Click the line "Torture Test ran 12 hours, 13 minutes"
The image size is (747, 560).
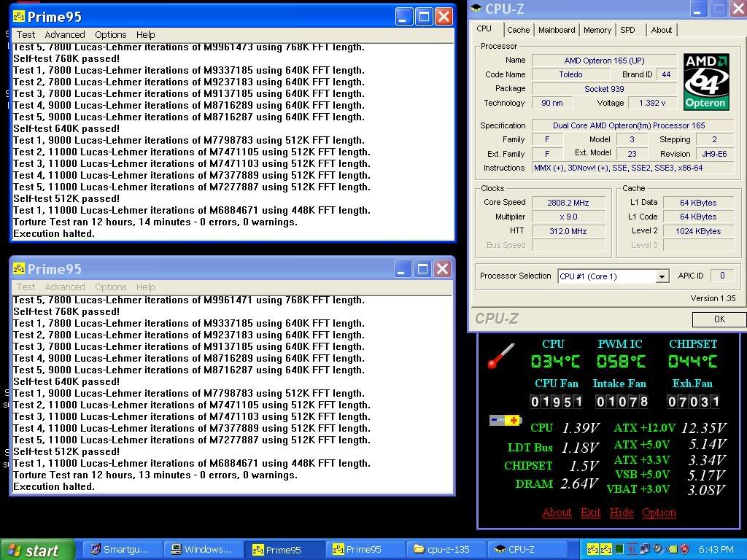tap(155, 475)
